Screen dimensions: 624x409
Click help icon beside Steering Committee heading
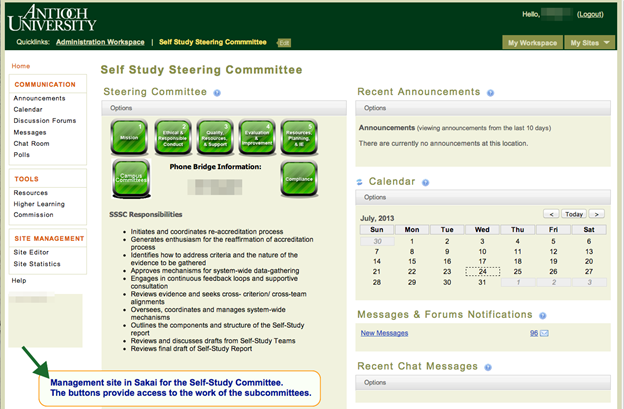coord(217,93)
